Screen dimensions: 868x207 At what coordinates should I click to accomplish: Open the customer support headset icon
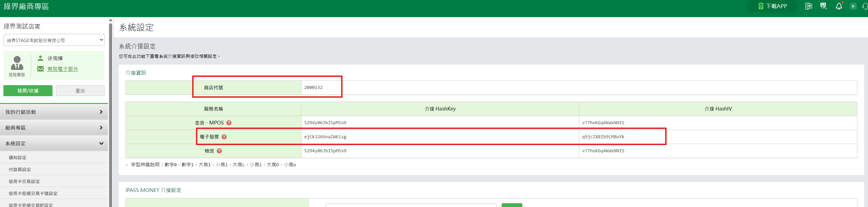point(865,6)
